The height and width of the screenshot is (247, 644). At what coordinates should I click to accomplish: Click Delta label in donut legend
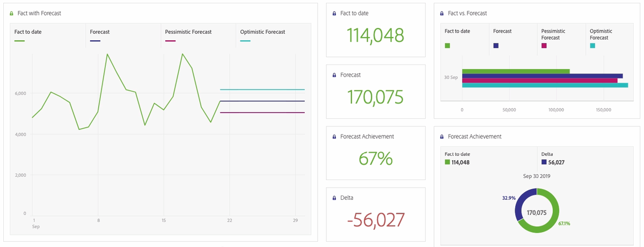547,154
